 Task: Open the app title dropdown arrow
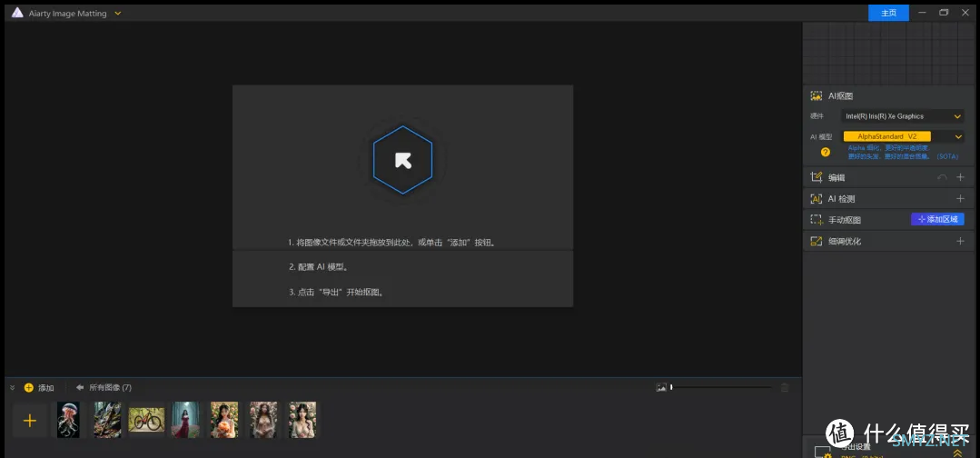click(118, 13)
